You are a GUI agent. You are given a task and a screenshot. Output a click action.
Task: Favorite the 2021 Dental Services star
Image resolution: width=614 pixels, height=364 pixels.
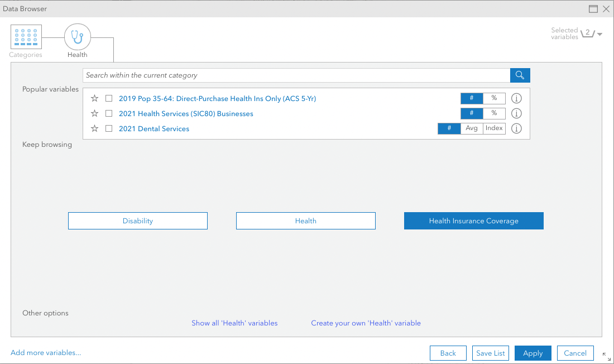pos(94,128)
